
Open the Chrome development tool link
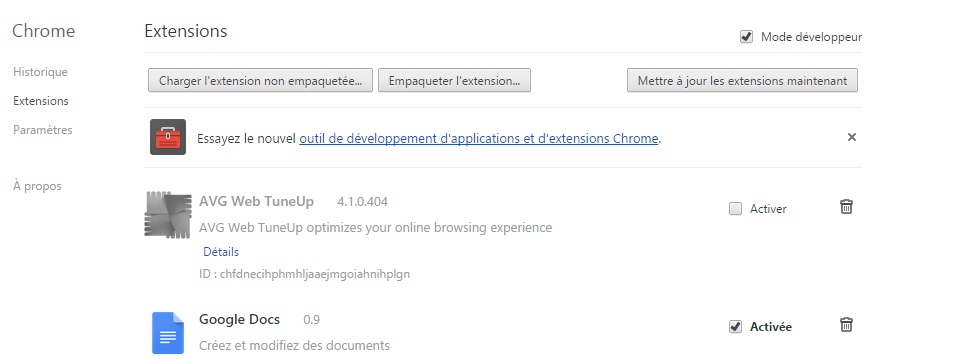478,138
